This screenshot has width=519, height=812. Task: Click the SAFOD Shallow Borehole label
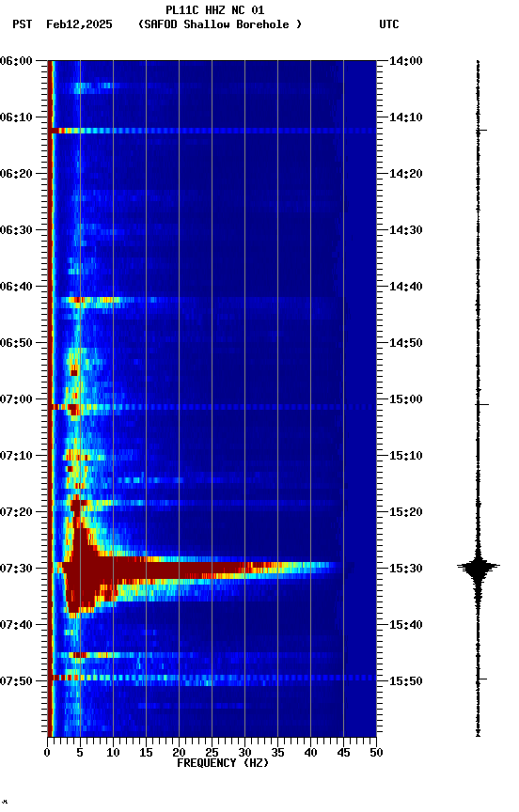point(220,24)
